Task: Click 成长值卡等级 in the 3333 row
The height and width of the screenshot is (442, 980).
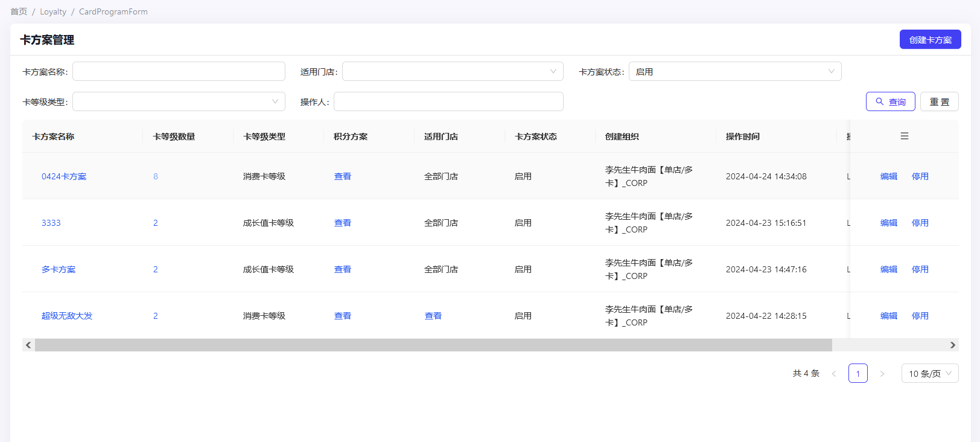Action: (x=269, y=223)
